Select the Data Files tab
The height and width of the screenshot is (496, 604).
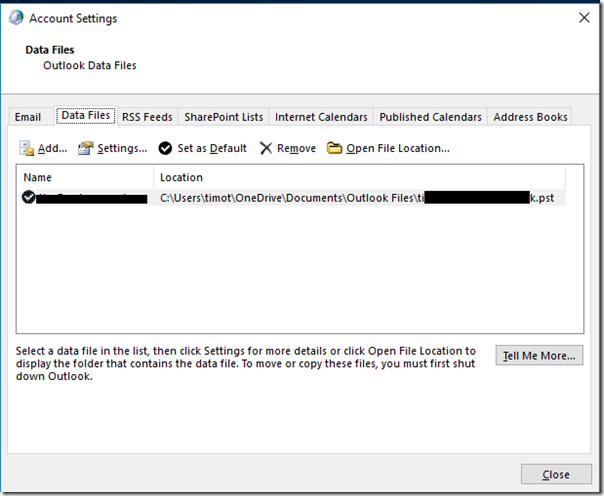point(86,116)
